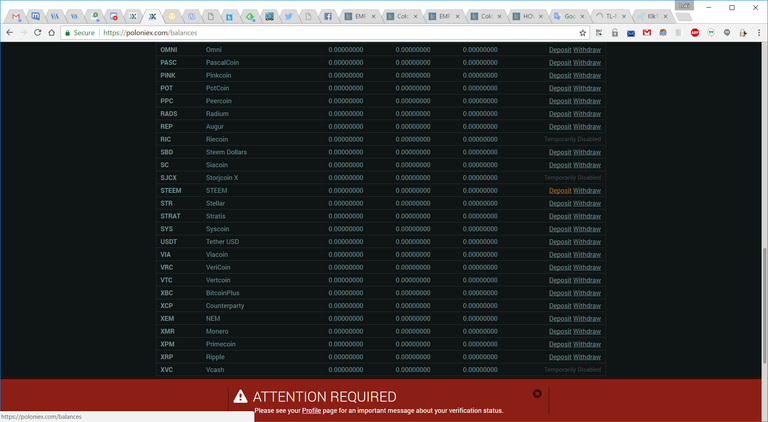The width and height of the screenshot is (768, 422).
Task: Open the Chrome three-dot menu
Action: (759, 33)
